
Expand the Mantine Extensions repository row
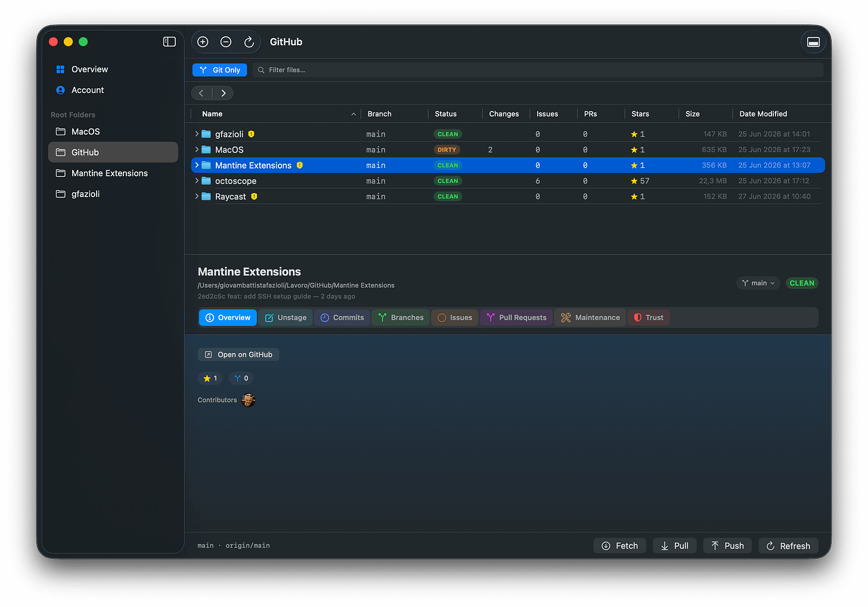(197, 165)
